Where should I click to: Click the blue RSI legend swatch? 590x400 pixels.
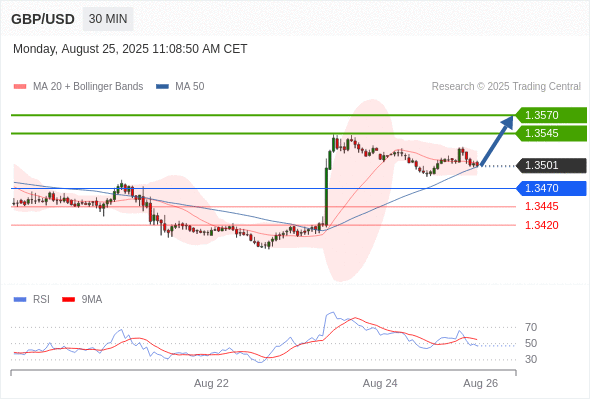click(x=20, y=300)
